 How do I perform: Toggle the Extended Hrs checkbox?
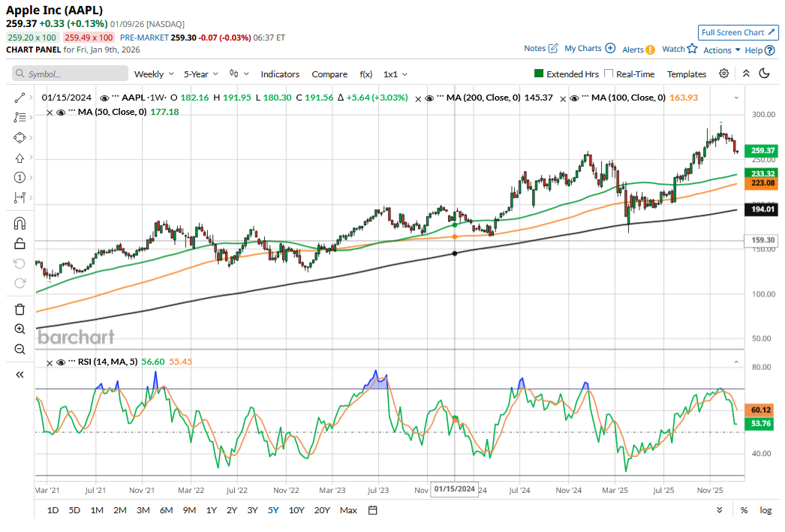(x=539, y=74)
